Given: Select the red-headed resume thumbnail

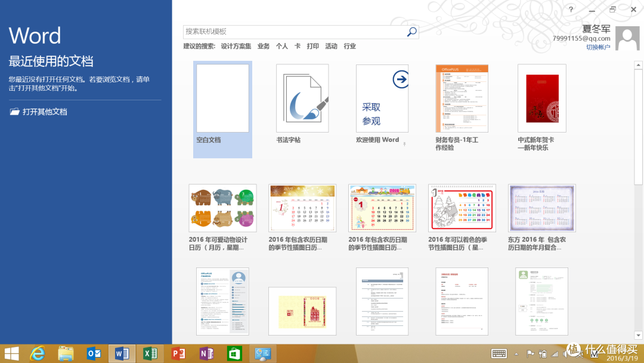Looking at the screenshot, I should [462, 302].
